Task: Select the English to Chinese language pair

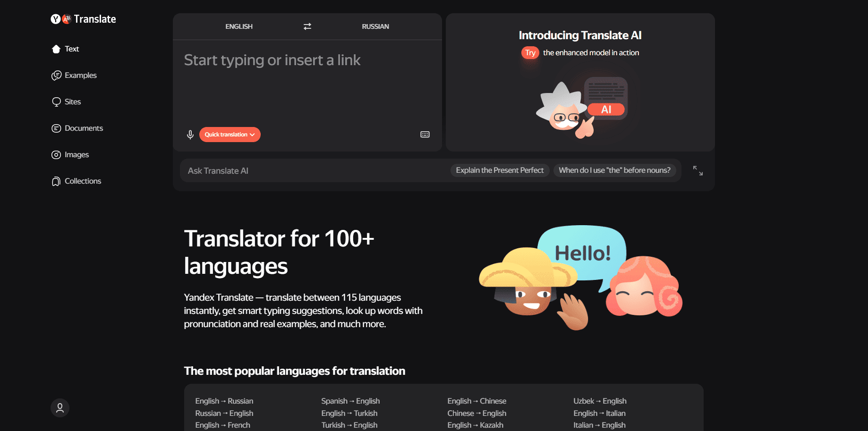Action: (x=477, y=400)
